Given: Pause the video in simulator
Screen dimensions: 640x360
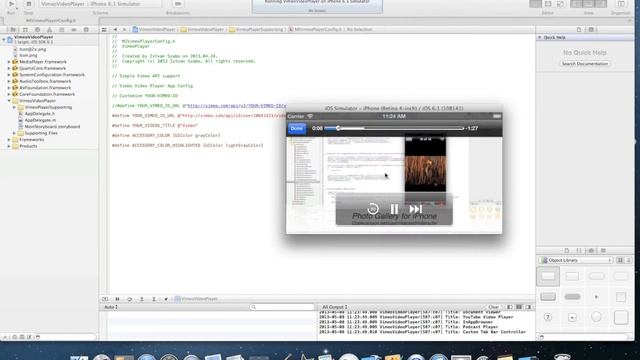Looking at the screenshot, I should (x=394, y=209).
